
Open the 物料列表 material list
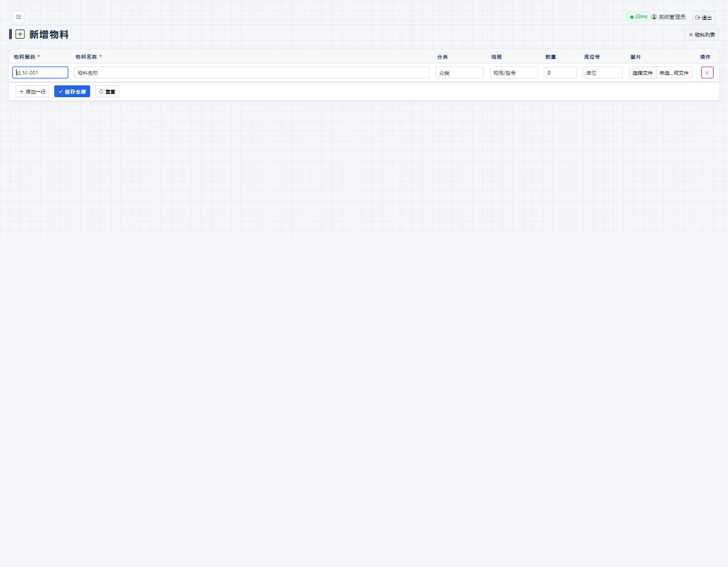pyautogui.click(x=702, y=34)
